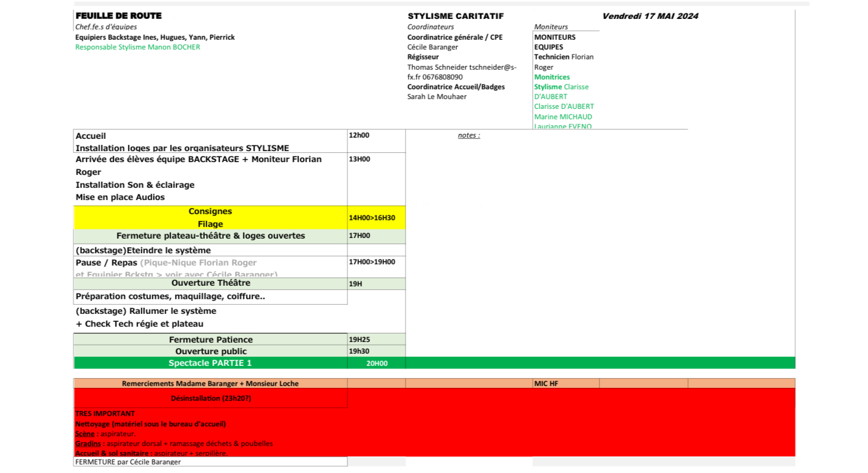Click the underlined notes field label
Viewport: 868px width, 473px height.
tap(469, 136)
